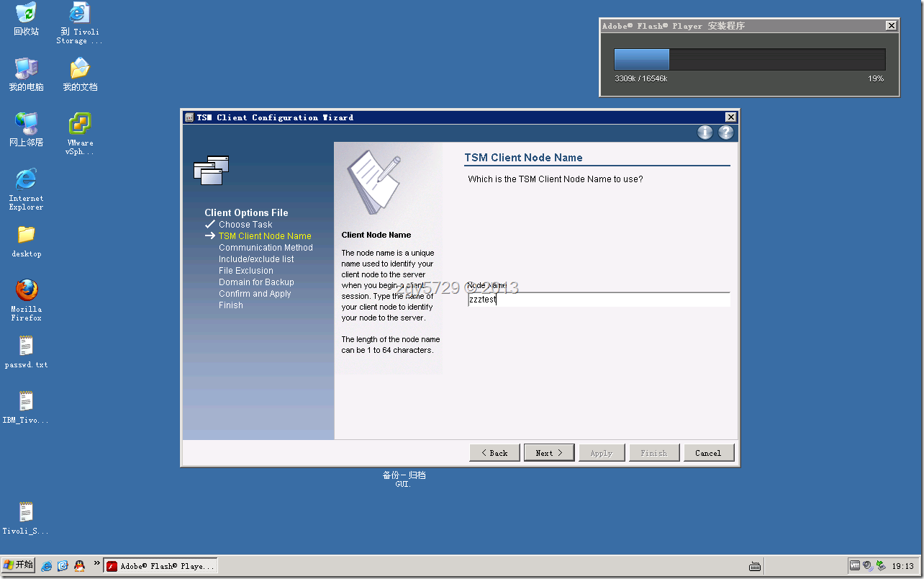Viewport: 924px width, 579px height.
Task: Open passwd.txt file on desktop
Action: click(26, 352)
